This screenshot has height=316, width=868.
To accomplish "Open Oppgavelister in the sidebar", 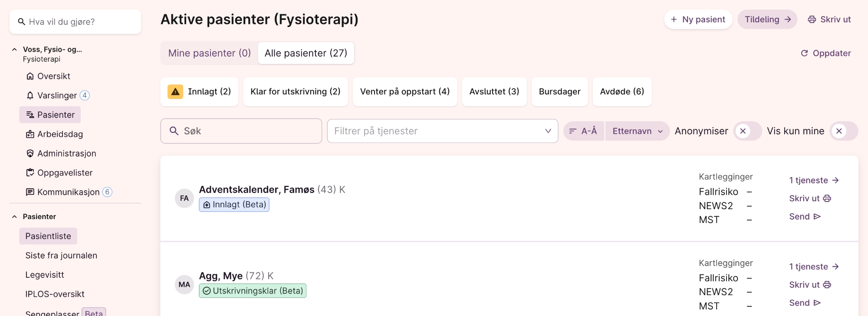I will point(65,173).
